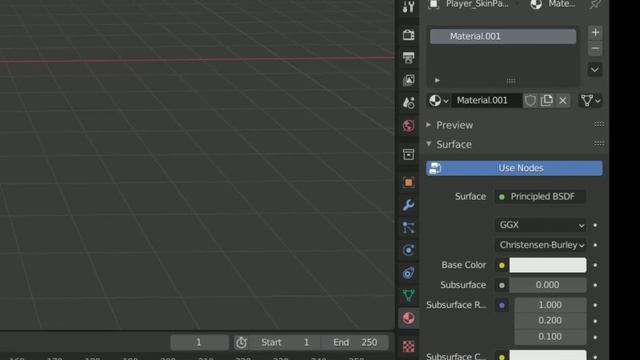Click the Surface panel drag handle dots
This screenshot has width=640, height=360.
(x=599, y=143)
